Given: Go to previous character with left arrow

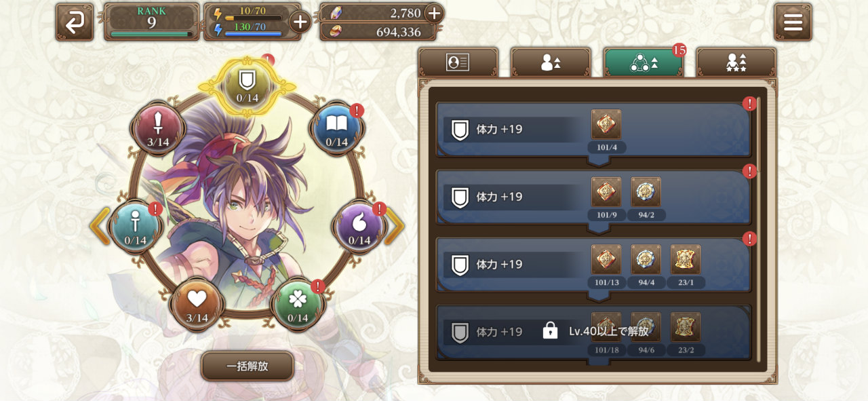Looking at the screenshot, I should pos(100,226).
